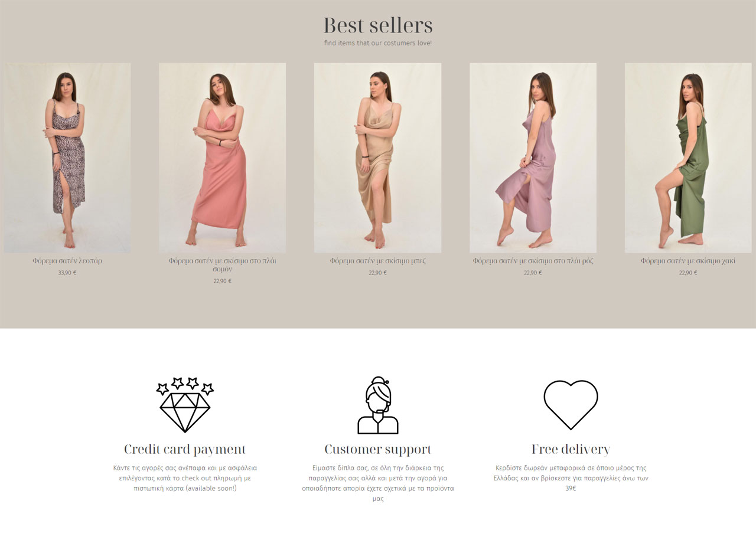756x550 pixels.
Task: Click the Free delivery heading
Action: (571, 449)
